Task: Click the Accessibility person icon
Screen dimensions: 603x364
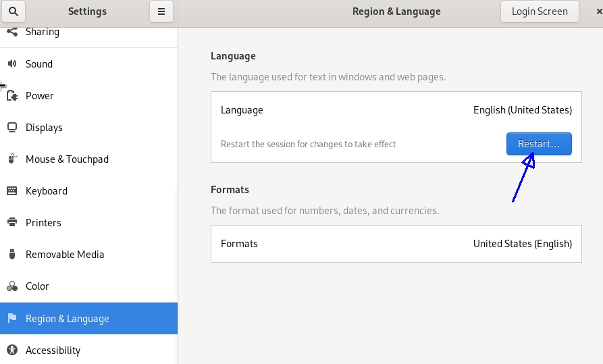Action: (x=12, y=350)
